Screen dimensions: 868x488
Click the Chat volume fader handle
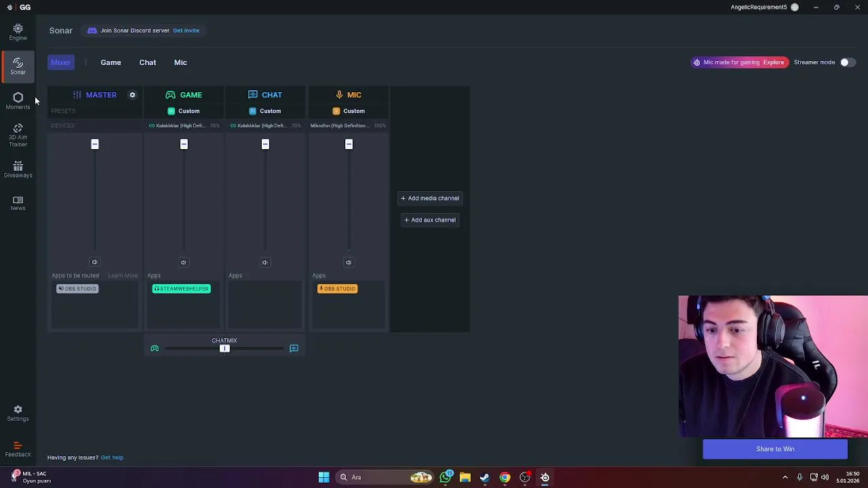(265, 144)
